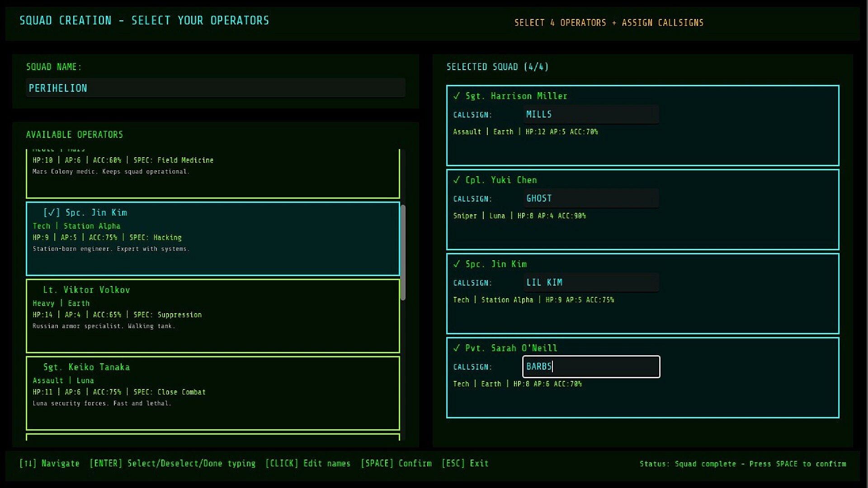This screenshot has width=868, height=488.
Task: Click into the BARBS callsign field
Action: coord(590,366)
